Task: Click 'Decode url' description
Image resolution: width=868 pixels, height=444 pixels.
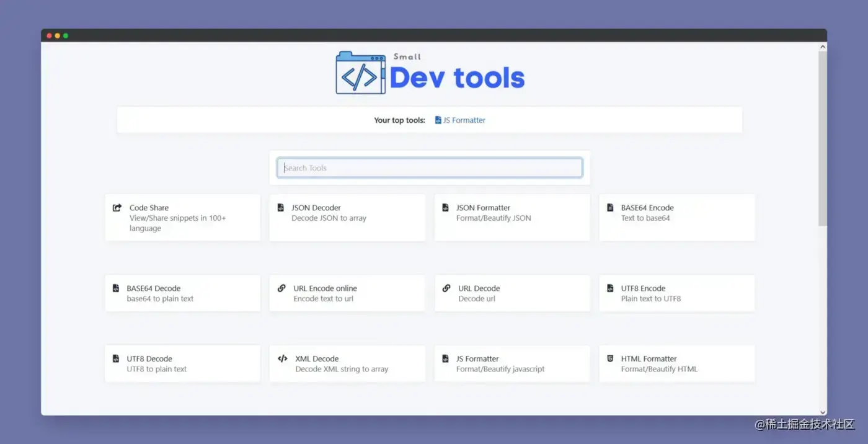Action: pos(477,299)
